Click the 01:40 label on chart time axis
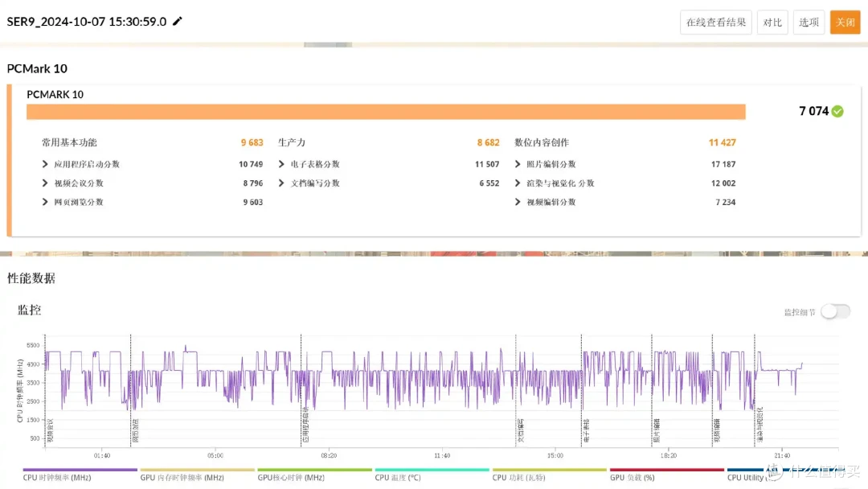Screen dimensions: 868x489 (102, 455)
